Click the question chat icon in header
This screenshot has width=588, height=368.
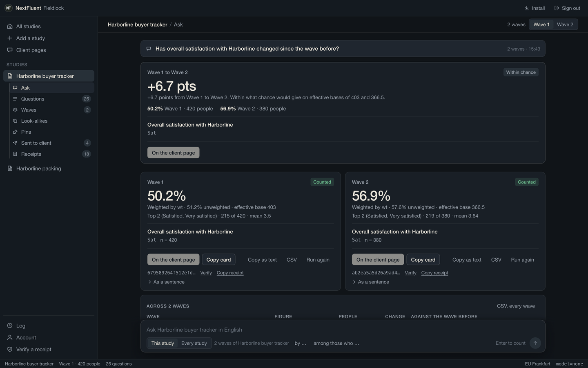(149, 49)
